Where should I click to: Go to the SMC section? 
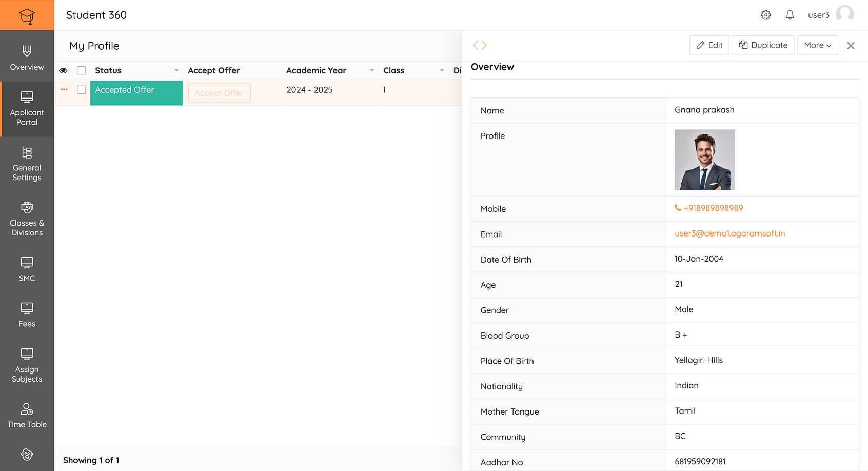click(x=27, y=269)
